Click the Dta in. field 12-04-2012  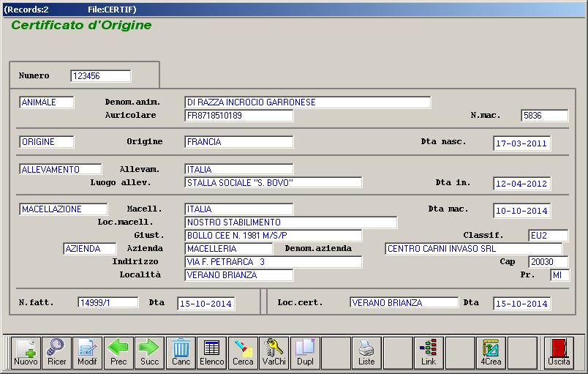point(521,184)
